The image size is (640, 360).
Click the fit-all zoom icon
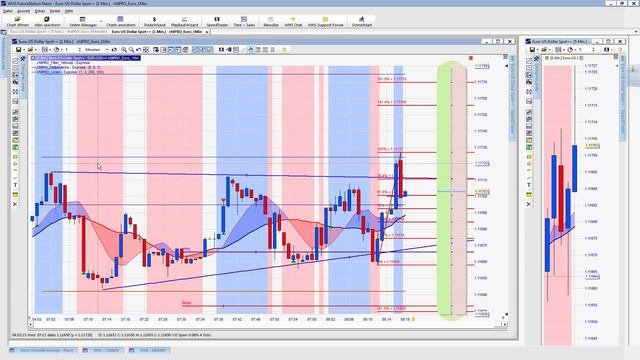tap(146, 49)
